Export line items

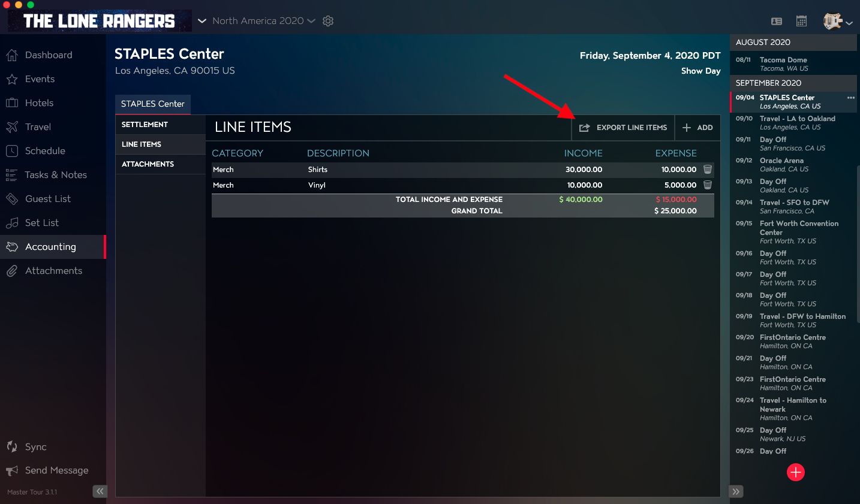623,128
